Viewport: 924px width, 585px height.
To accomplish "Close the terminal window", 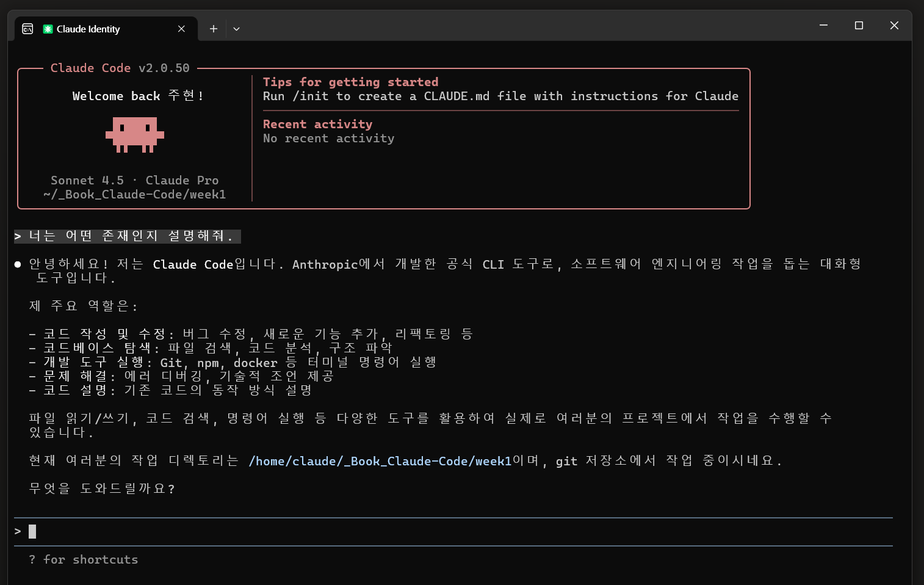I will click(894, 25).
